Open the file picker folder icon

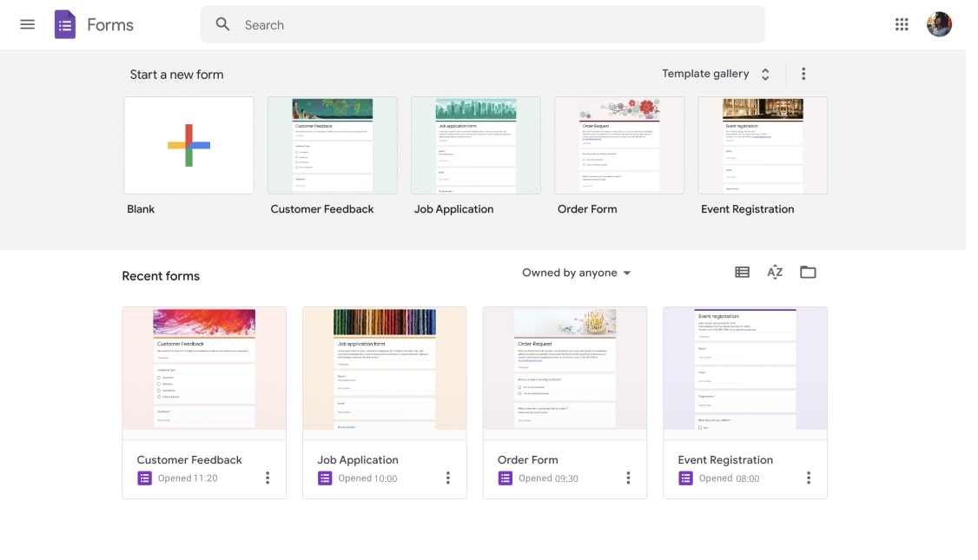pyautogui.click(x=808, y=273)
